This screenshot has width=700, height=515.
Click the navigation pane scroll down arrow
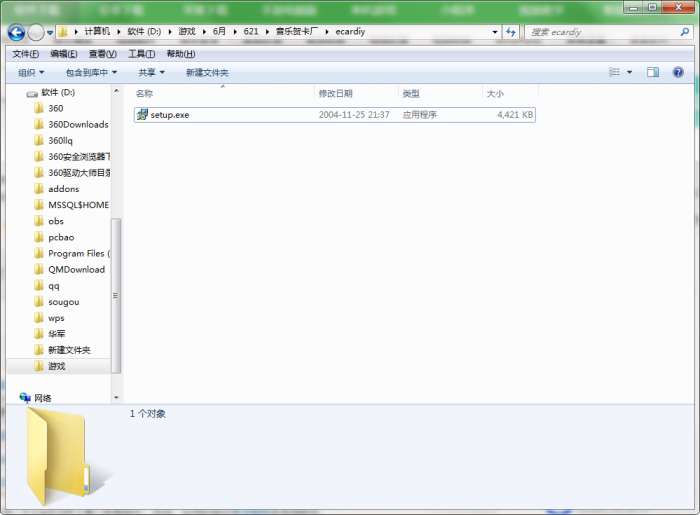(x=116, y=397)
